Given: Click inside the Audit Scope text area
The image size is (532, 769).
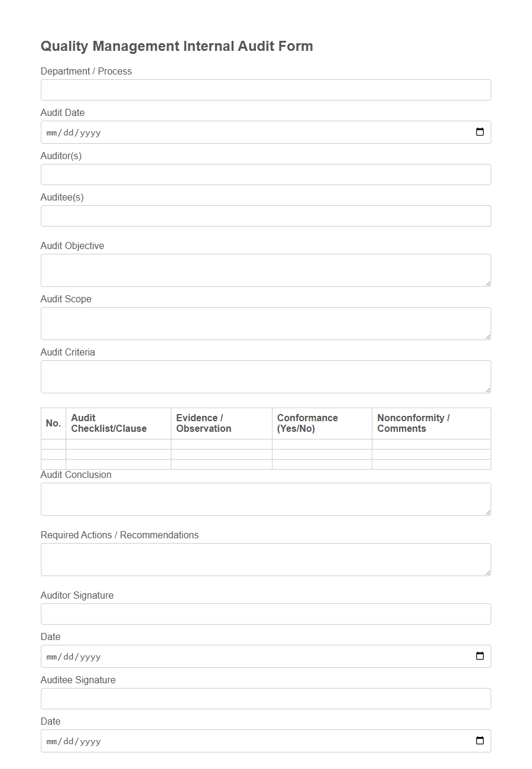Looking at the screenshot, I should pos(265,322).
